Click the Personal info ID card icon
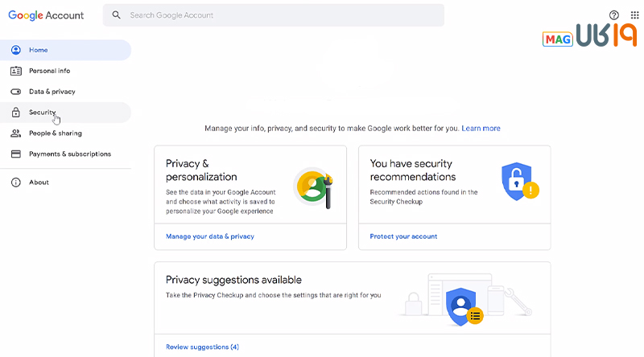The image size is (644, 357). point(16,71)
